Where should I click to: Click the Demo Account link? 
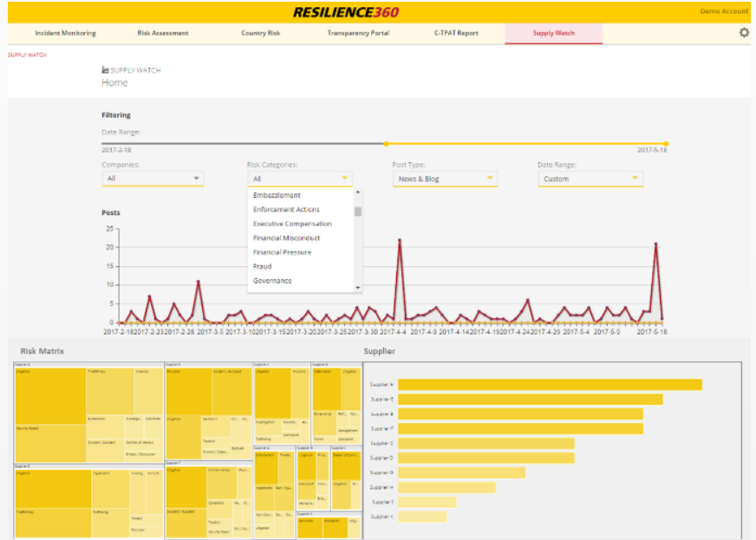(x=724, y=11)
